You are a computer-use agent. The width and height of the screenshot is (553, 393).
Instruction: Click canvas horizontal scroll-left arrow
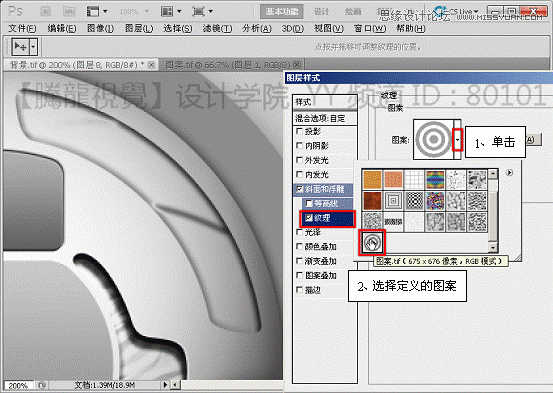click(175, 385)
